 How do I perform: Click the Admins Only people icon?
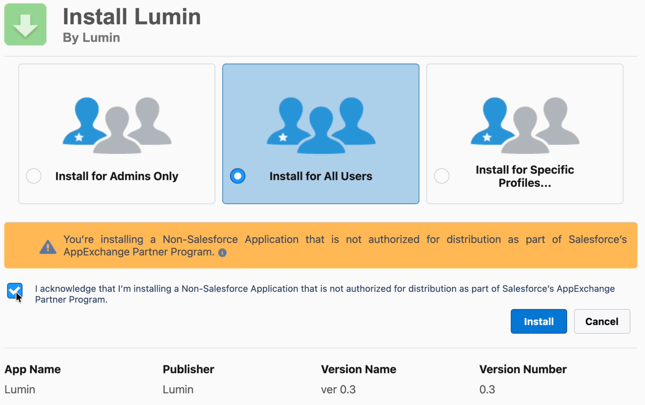tap(117, 123)
